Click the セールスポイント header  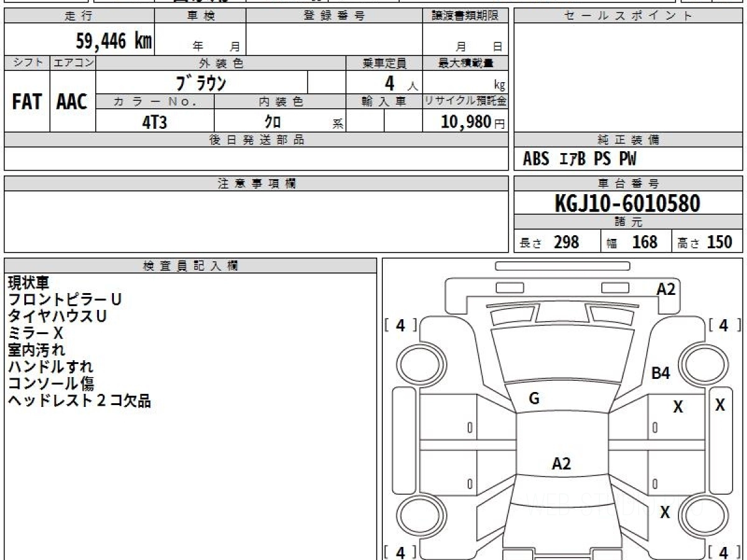pyautogui.click(x=629, y=16)
